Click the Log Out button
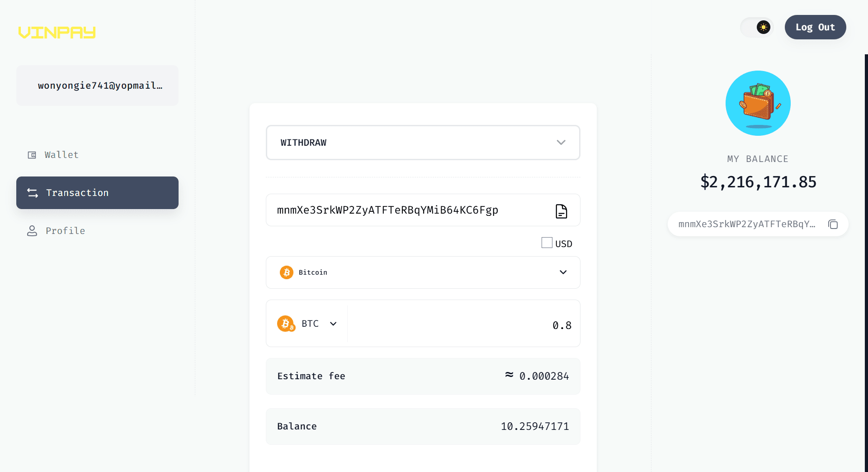The height and width of the screenshot is (472, 868). point(815,27)
